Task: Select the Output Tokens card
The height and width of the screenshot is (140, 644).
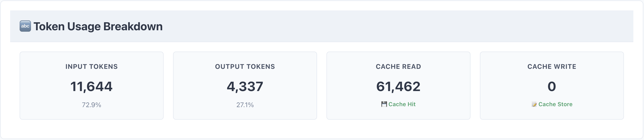Action: (x=245, y=86)
